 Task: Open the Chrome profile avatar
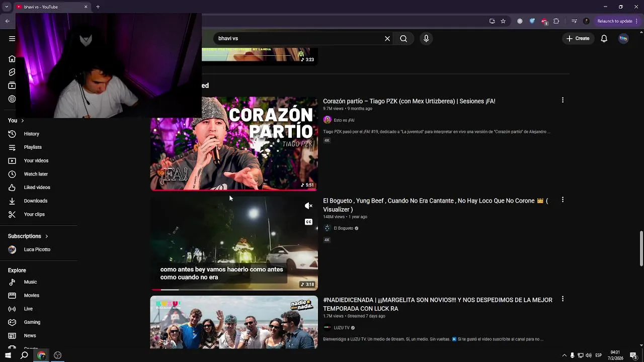pyautogui.click(x=586, y=21)
